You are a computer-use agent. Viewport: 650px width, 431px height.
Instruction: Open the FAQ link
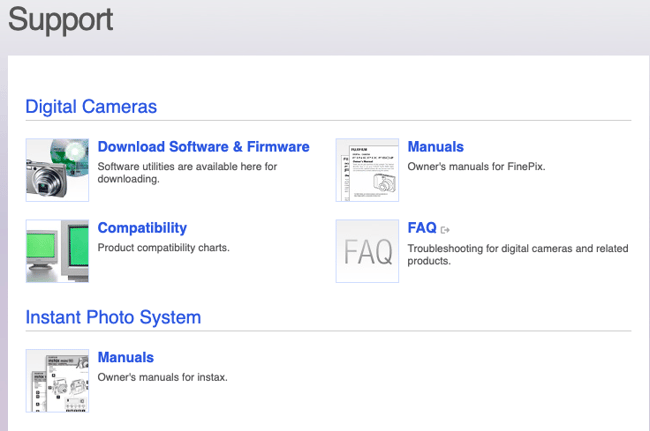[421, 228]
